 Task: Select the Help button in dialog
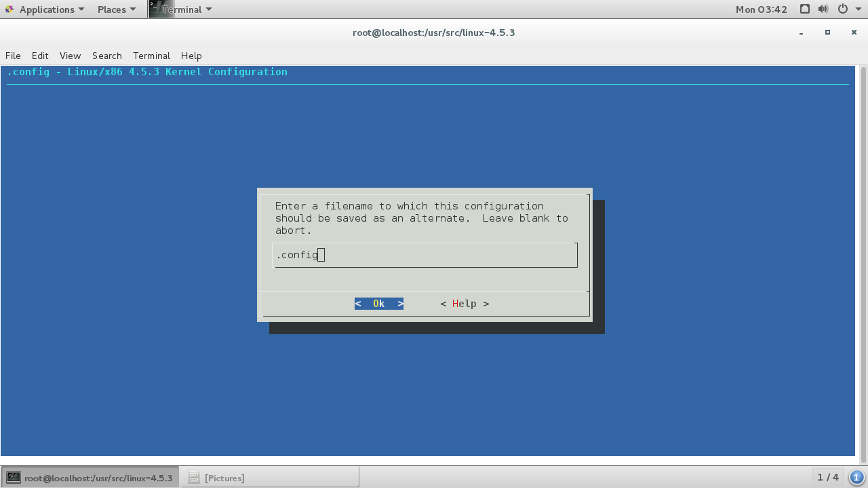pyautogui.click(x=465, y=304)
